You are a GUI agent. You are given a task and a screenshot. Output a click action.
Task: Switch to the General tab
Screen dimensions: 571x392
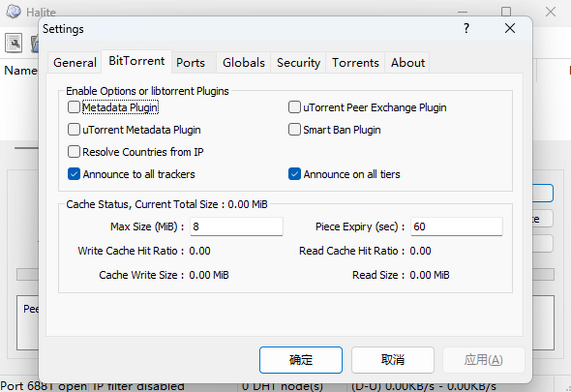tap(75, 63)
